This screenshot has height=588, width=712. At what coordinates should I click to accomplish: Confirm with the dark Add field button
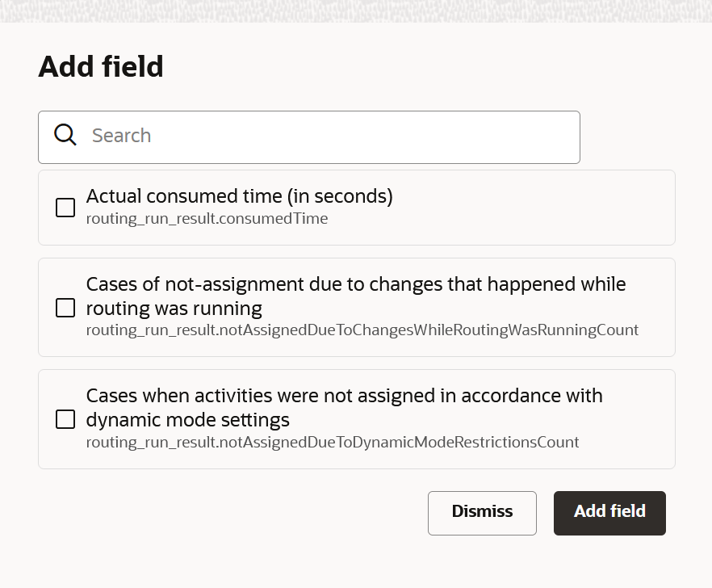pyautogui.click(x=609, y=513)
